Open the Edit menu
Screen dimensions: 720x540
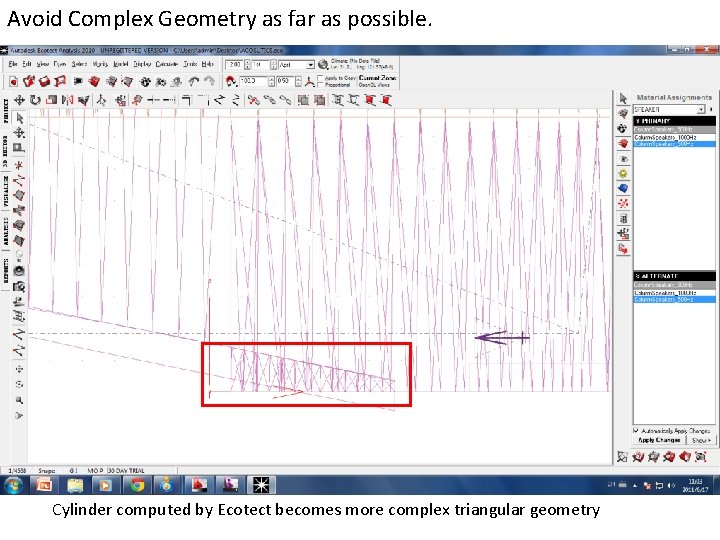coord(27,64)
